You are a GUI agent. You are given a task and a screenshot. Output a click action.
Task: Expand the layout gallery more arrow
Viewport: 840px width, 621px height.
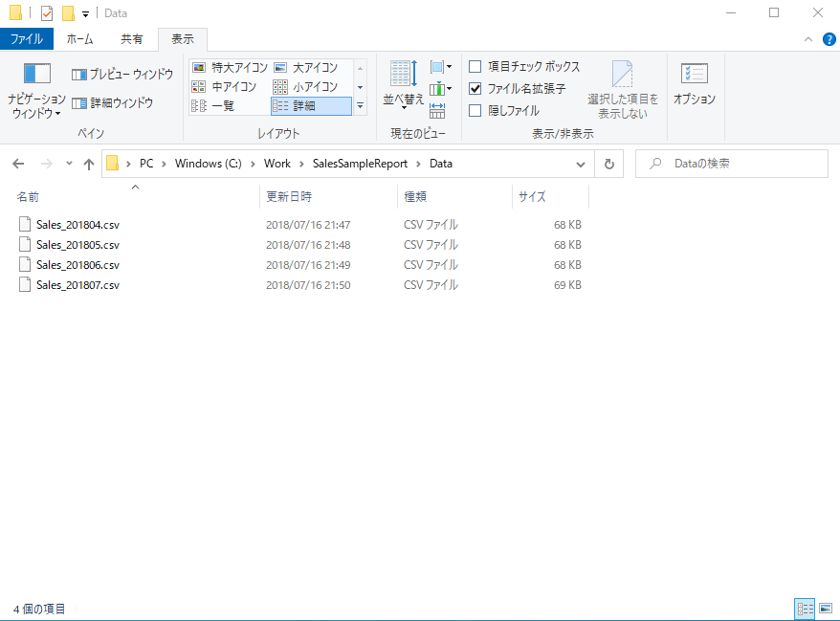point(360,106)
